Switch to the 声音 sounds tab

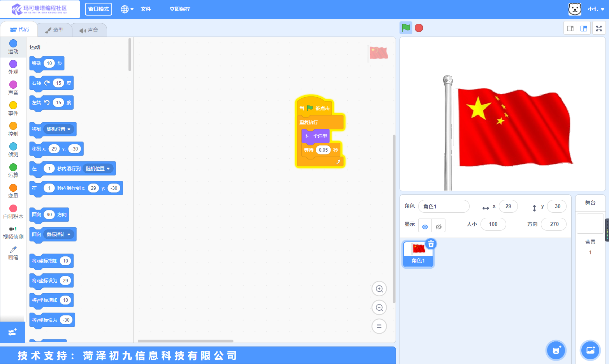[x=89, y=30]
